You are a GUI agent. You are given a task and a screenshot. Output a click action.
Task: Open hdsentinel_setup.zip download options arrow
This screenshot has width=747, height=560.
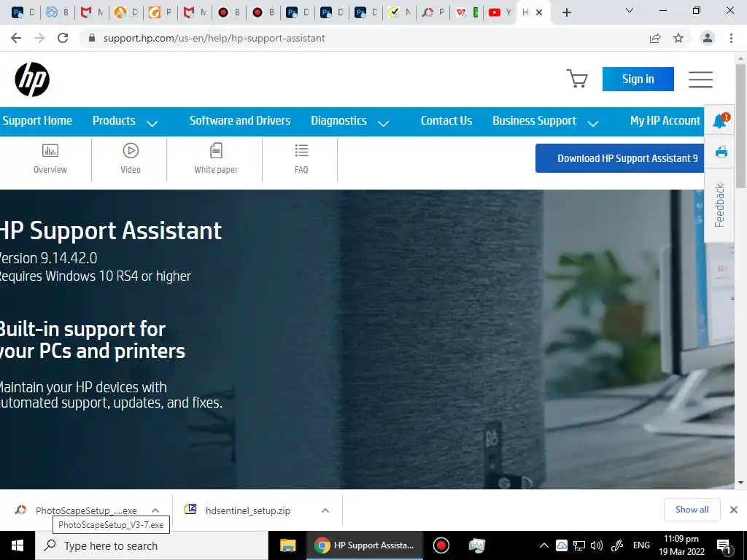[325, 510]
